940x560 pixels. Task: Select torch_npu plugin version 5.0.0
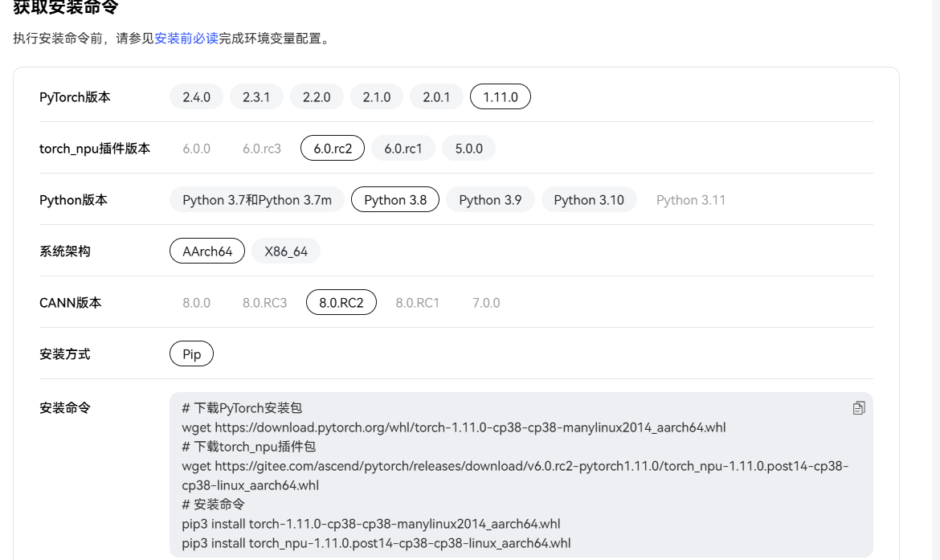pos(468,148)
